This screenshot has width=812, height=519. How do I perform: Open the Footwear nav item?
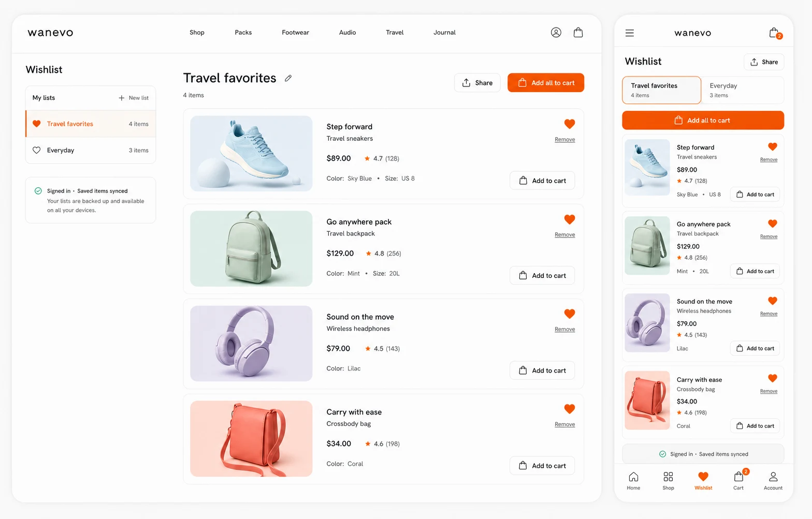coord(295,33)
